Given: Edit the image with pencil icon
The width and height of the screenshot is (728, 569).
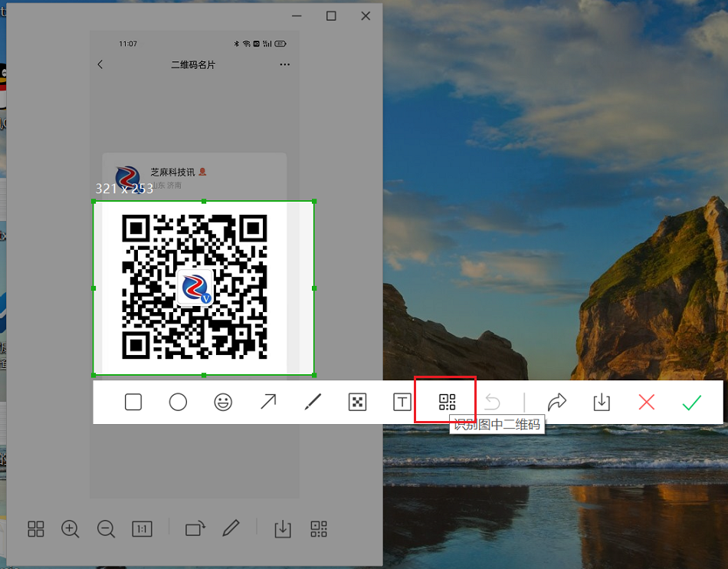Looking at the screenshot, I should pos(231,528).
